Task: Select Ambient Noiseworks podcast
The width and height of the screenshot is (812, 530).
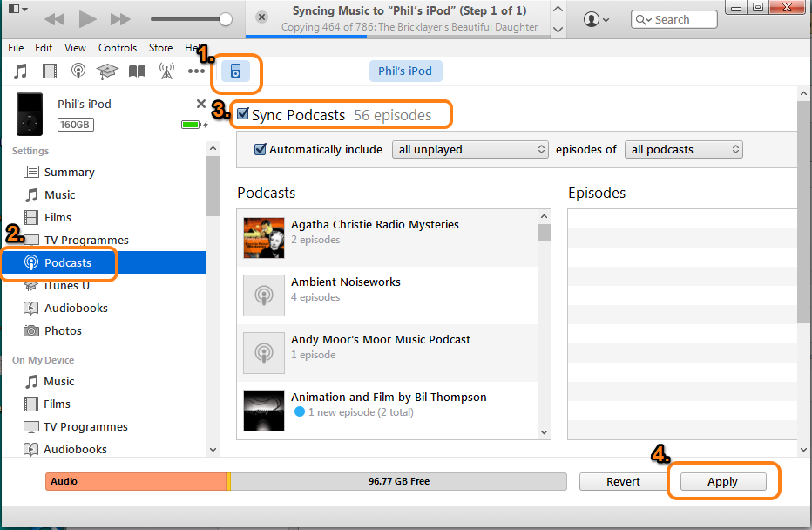Action: 388,296
